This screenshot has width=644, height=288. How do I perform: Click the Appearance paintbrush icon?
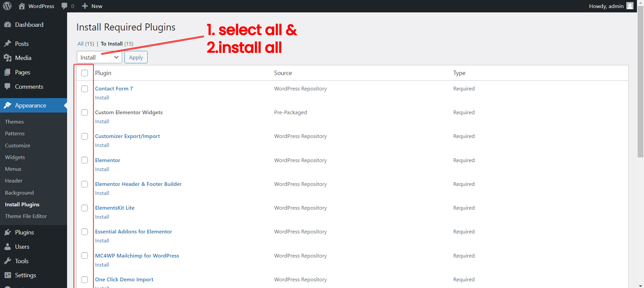tap(7, 105)
